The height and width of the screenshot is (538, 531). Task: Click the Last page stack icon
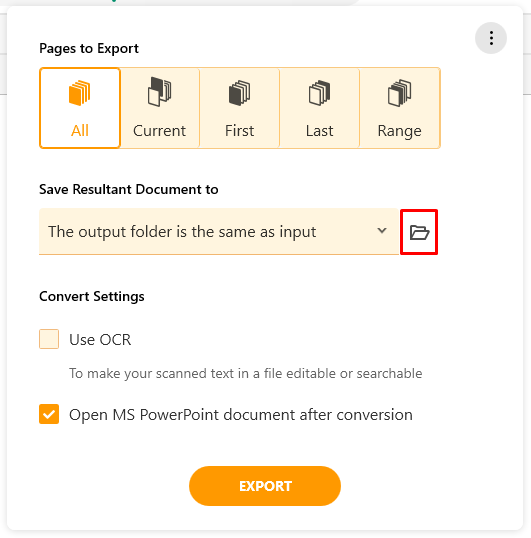(319, 93)
